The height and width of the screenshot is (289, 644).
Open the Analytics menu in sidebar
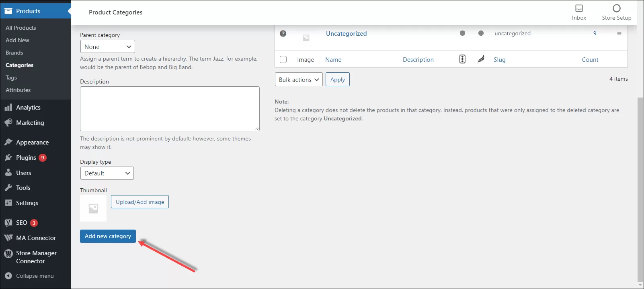28,108
